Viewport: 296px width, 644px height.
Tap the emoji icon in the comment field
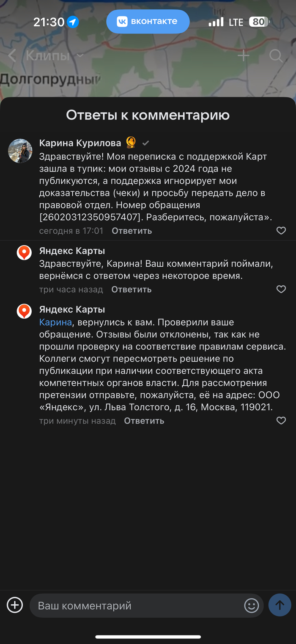pos(251,605)
